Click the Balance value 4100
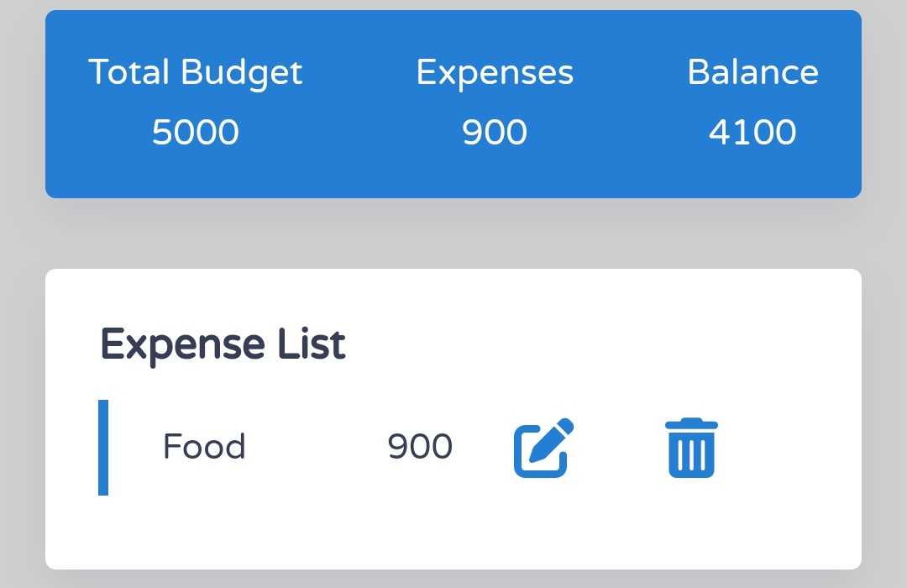Viewport: 907px width, 588px height. 753,131
